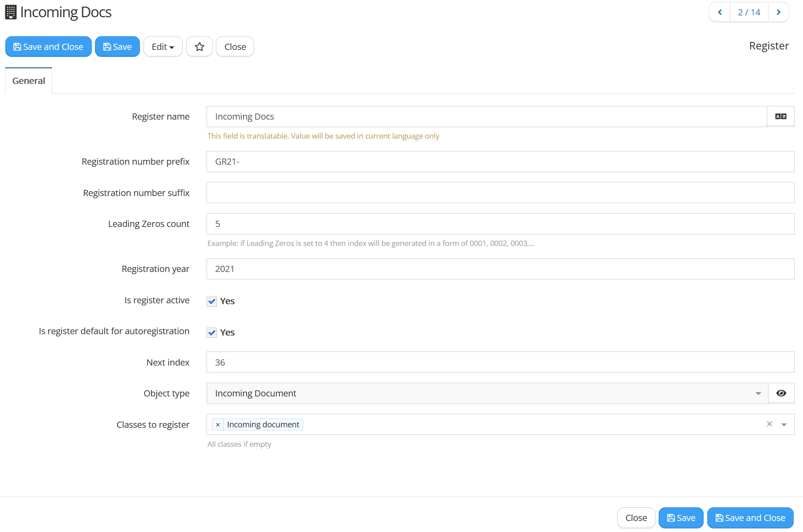803x532 pixels.
Task: Switch to the General tab
Action: click(28, 80)
